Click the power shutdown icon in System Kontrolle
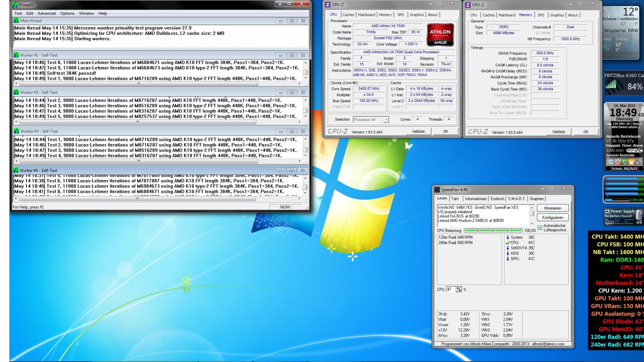This screenshot has height=362, width=644. (x=611, y=162)
